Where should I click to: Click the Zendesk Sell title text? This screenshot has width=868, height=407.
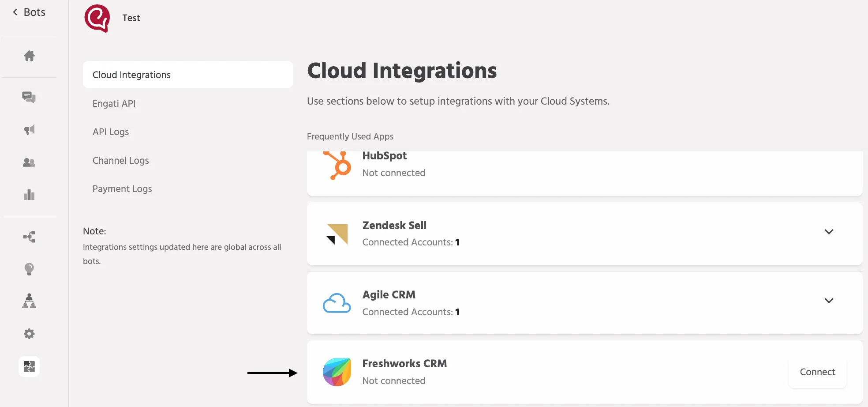(x=394, y=226)
